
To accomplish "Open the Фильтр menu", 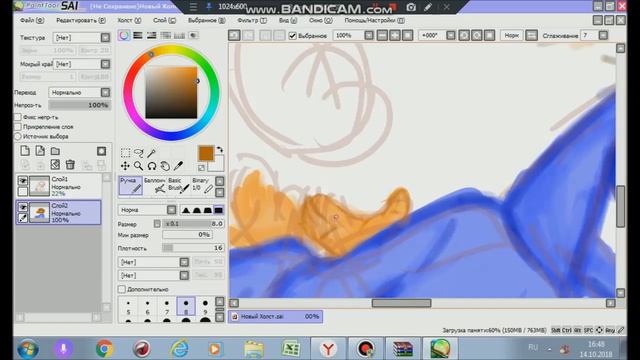I will coord(252,20).
